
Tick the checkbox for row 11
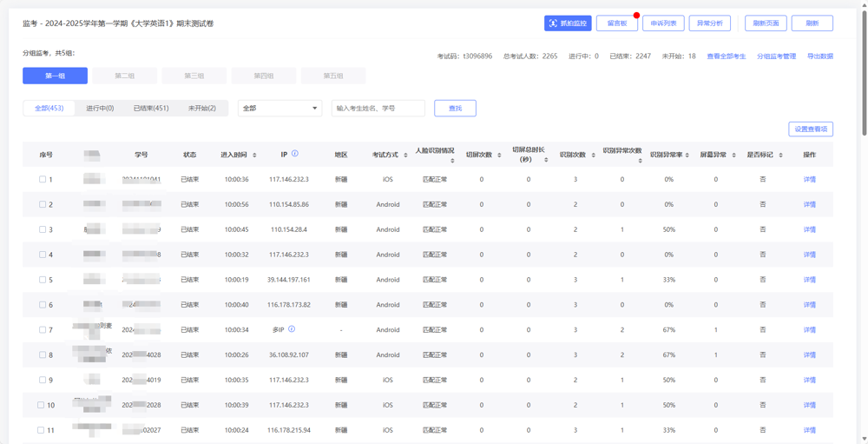(x=41, y=430)
